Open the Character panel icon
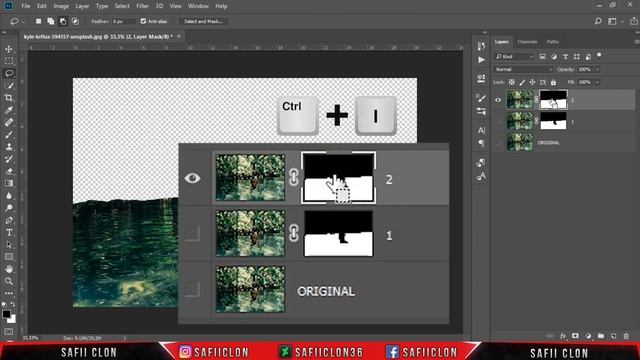The height and width of the screenshot is (360, 640). pyautogui.click(x=481, y=130)
